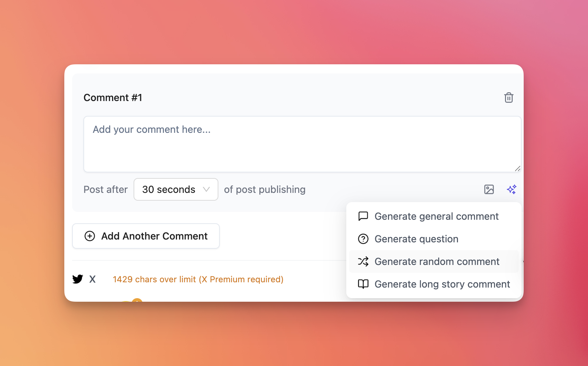The height and width of the screenshot is (366, 588).
Task: Open the AI sparkles generation menu
Action: pyautogui.click(x=512, y=189)
